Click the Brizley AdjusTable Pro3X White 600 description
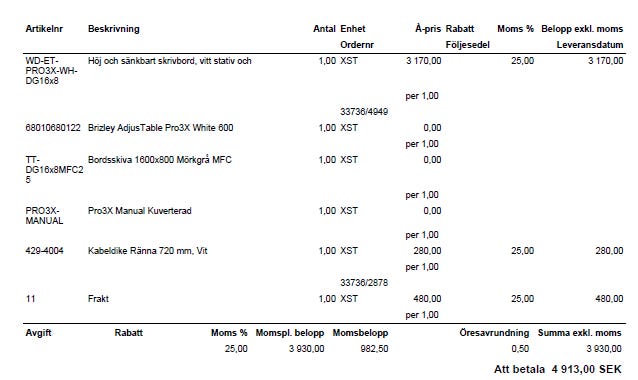The width and height of the screenshot is (638, 380). click(161, 128)
